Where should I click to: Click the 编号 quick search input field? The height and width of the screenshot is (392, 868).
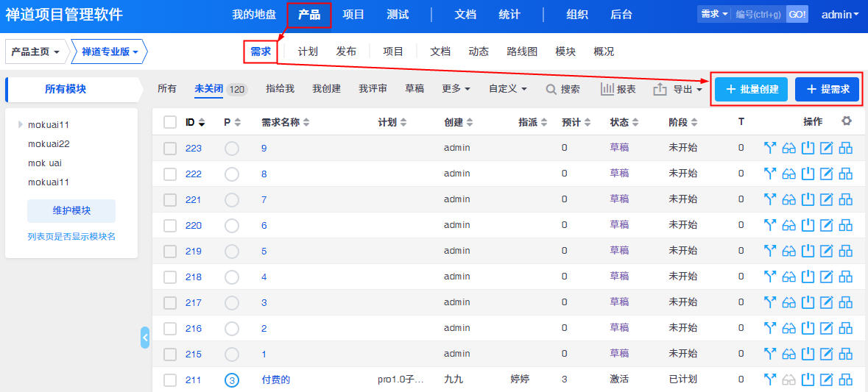click(759, 15)
